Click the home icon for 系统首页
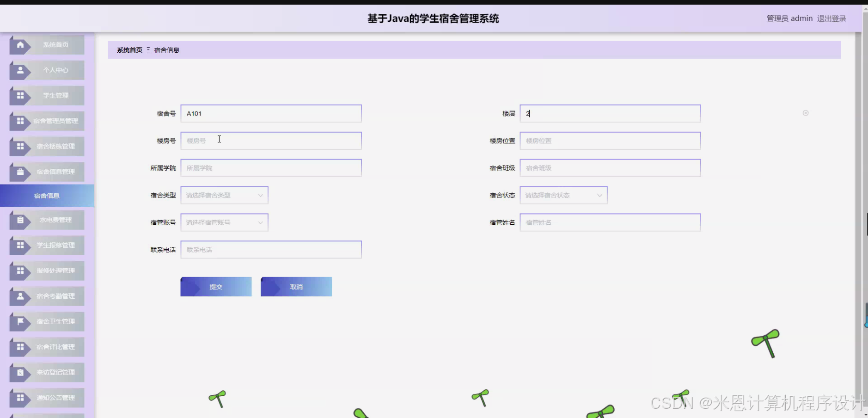 (x=20, y=45)
